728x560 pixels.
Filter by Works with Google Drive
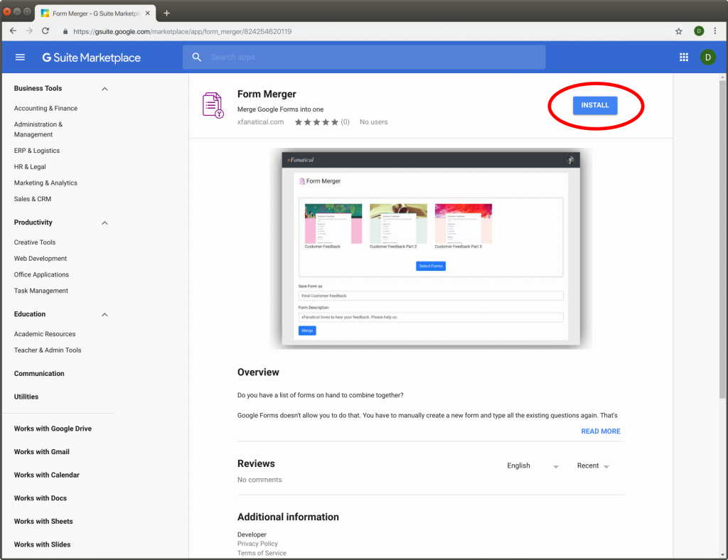[53, 429]
